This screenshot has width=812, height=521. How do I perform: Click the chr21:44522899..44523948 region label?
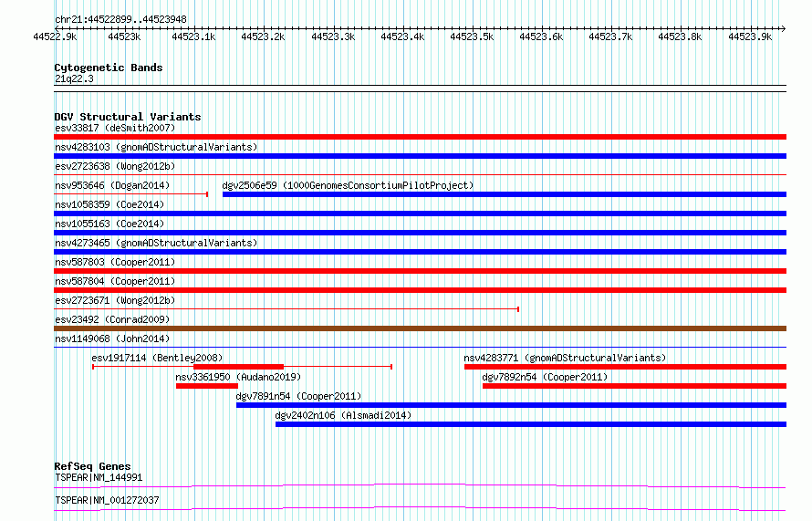pos(120,19)
